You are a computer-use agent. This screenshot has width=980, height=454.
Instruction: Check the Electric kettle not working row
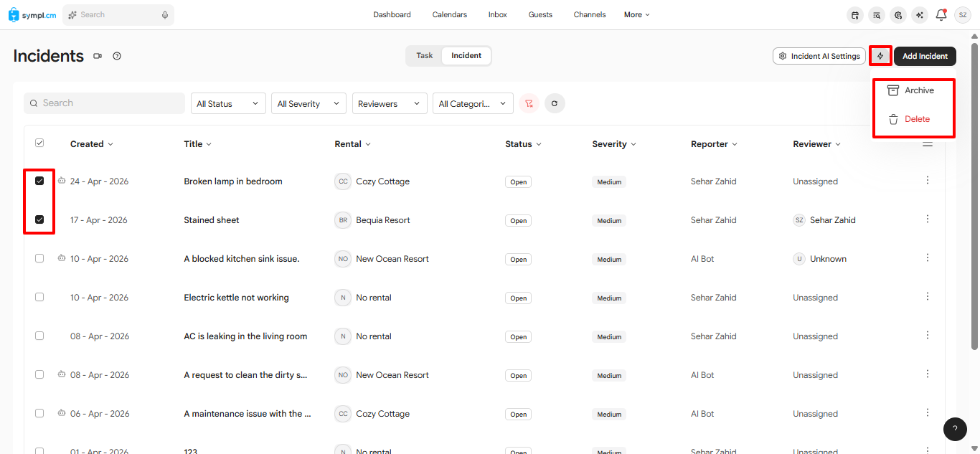click(39, 297)
